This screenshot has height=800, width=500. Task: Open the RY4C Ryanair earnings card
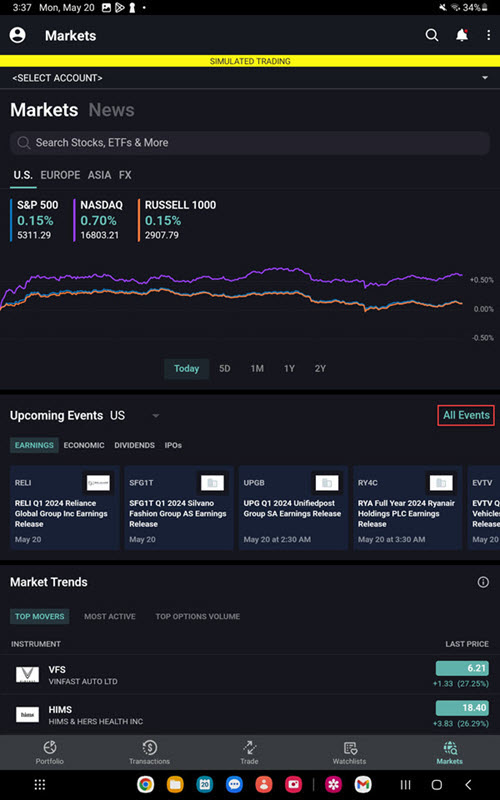[x=407, y=508]
